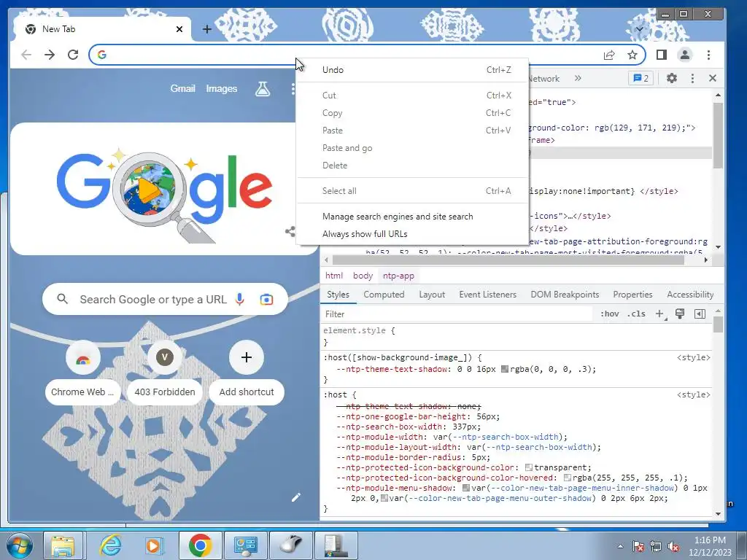Click the Styles Filter field
This screenshot has width=747, height=560.
457,314
